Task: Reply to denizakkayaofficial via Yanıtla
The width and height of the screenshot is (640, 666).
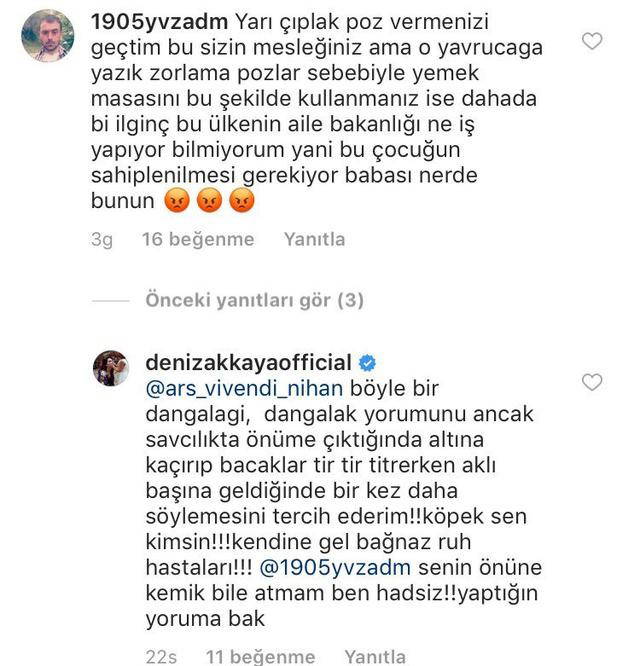Action: point(375,656)
